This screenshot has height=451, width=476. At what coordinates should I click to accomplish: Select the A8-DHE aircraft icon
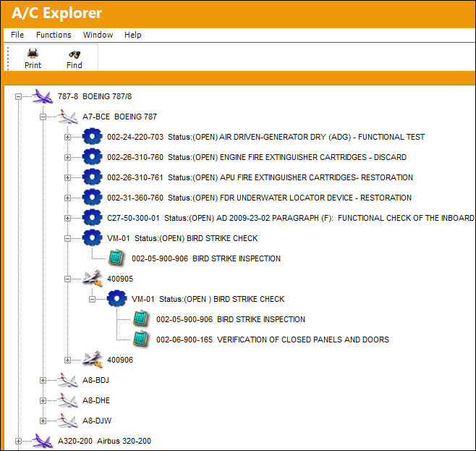(x=67, y=400)
